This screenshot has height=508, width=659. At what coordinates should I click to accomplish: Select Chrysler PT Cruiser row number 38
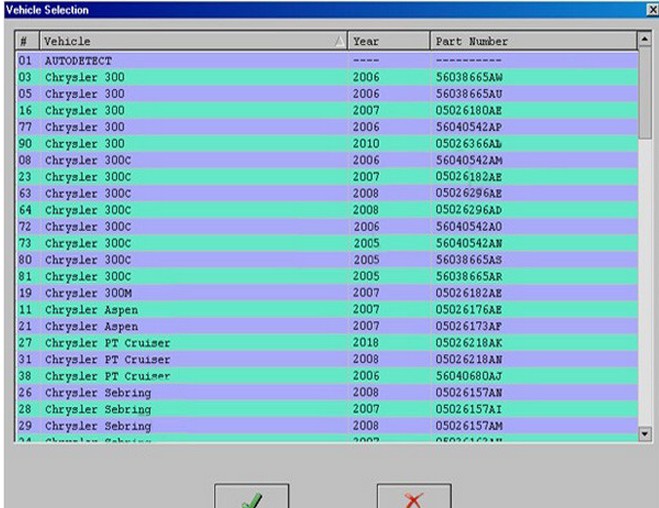327,376
